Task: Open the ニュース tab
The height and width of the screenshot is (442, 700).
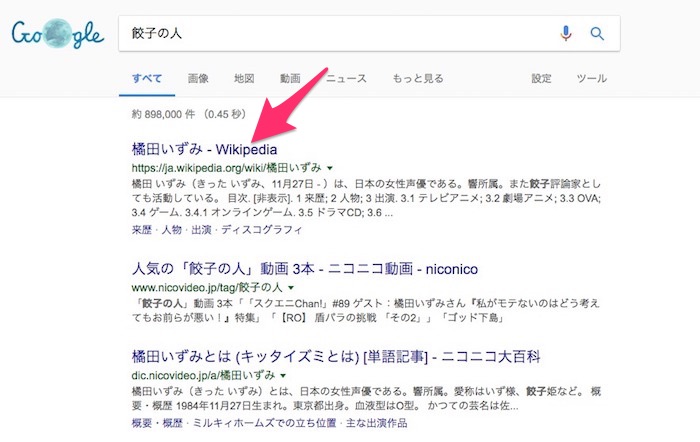Action: coord(346,78)
